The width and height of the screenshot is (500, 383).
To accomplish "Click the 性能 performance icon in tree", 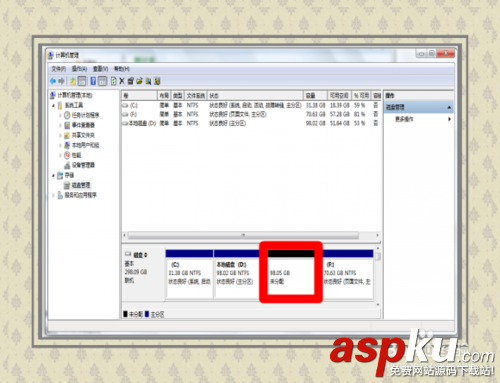I will [67, 155].
